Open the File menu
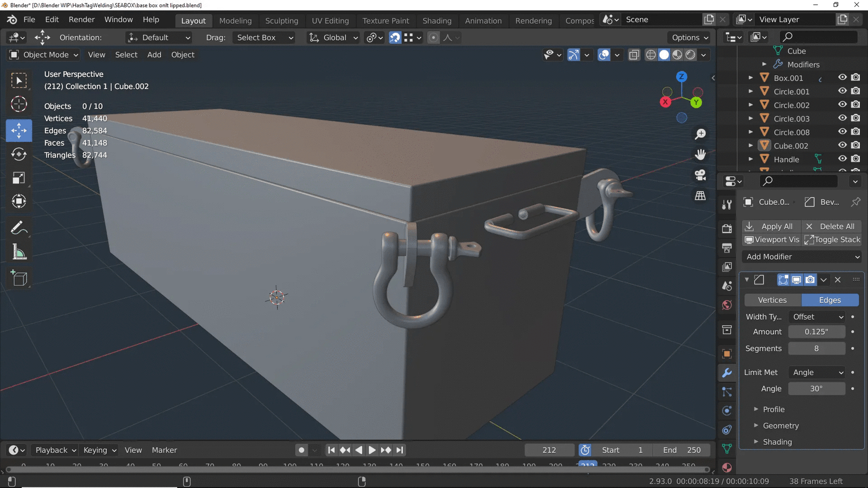868x488 pixels. [29, 19]
